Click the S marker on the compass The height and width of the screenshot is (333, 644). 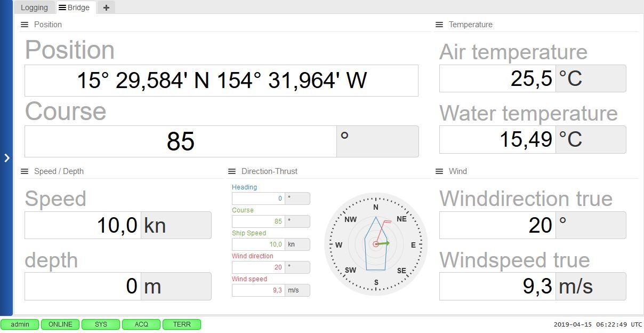(376, 282)
